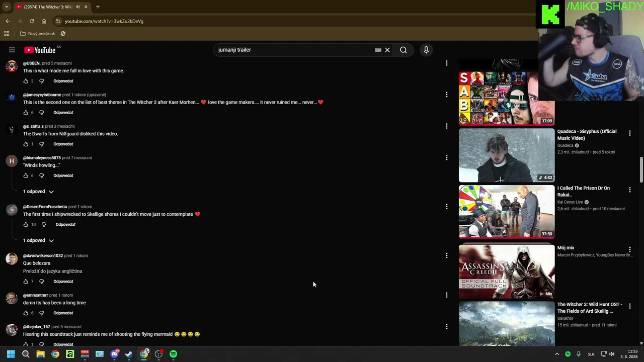This screenshot has width=644, height=362.
Task: Translate 'Que belezura' comment to English
Action: (52, 271)
